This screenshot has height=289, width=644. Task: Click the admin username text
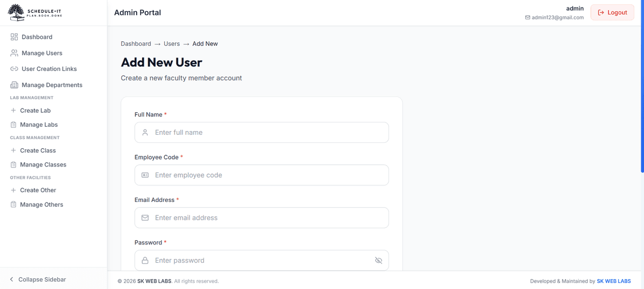575,9
